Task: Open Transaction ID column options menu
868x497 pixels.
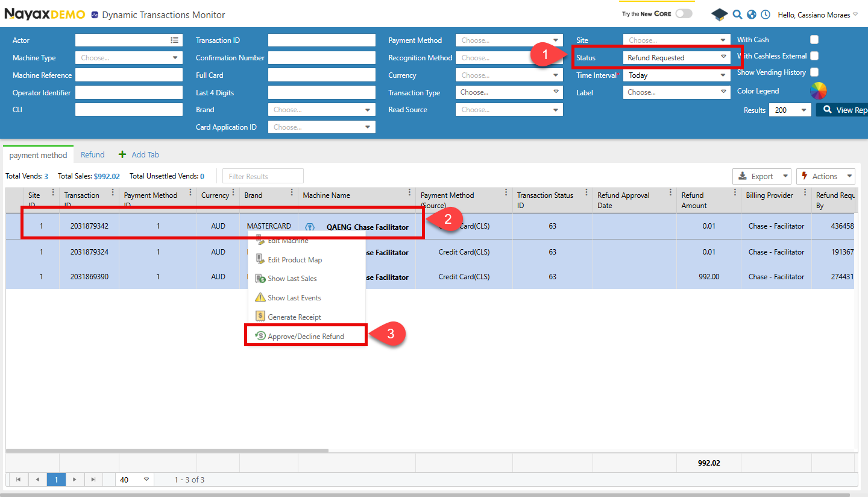Action: [113, 193]
